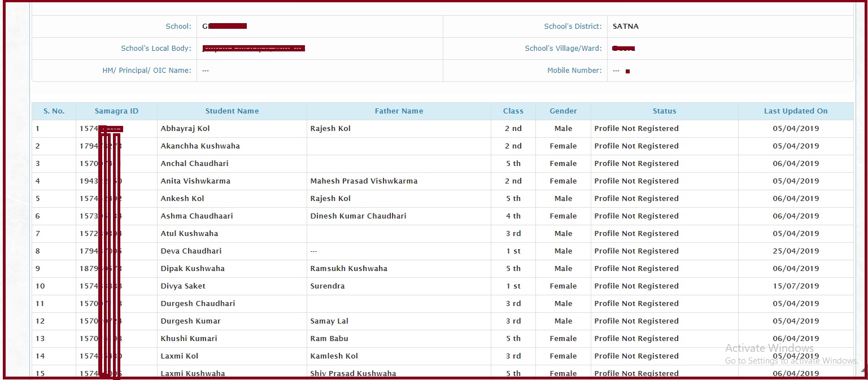This screenshot has height=380, width=868.
Task: Sort by the Father Name column header
Action: coord(399,111)
